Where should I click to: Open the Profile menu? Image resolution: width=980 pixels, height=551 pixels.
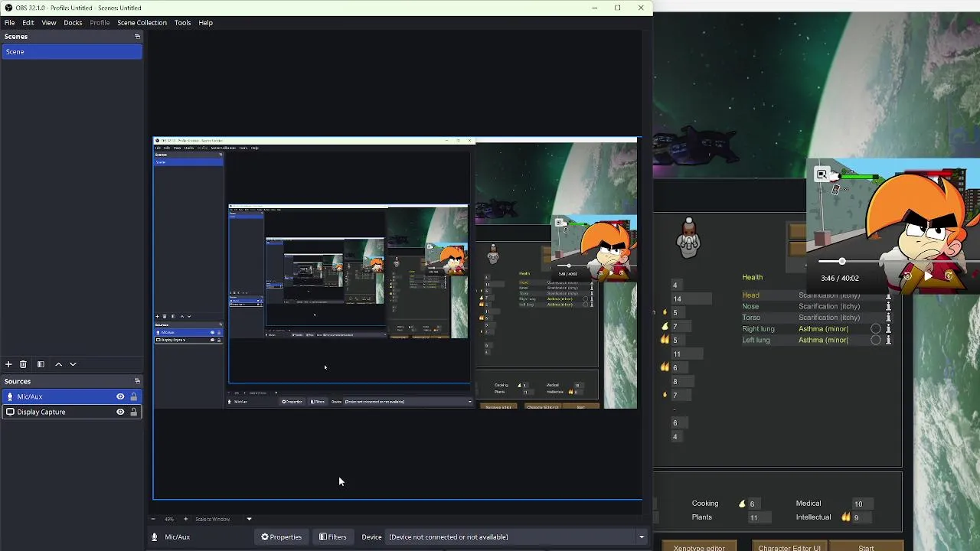100,22
